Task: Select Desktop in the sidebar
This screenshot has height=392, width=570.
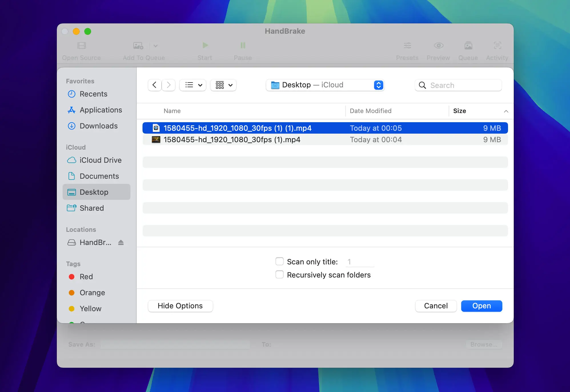Action: point(96,192)
